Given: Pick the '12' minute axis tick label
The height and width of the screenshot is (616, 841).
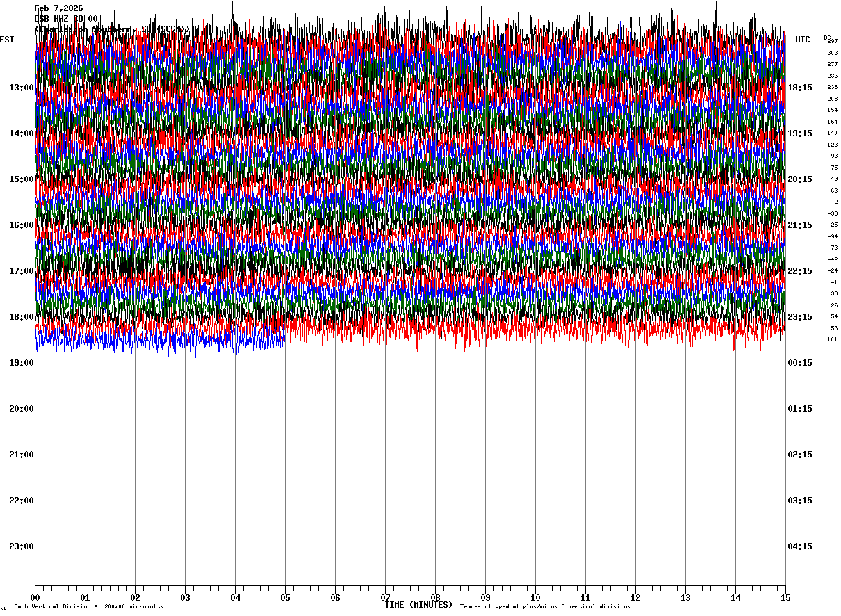Looking at the screenshot, I should (x=635, y=598).
